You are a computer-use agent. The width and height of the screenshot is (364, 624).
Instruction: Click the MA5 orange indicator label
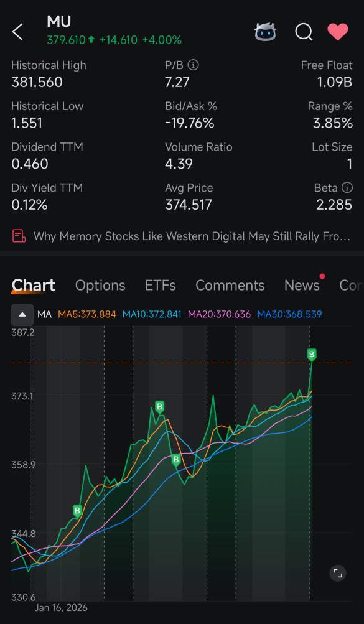(x=87, y=314)
